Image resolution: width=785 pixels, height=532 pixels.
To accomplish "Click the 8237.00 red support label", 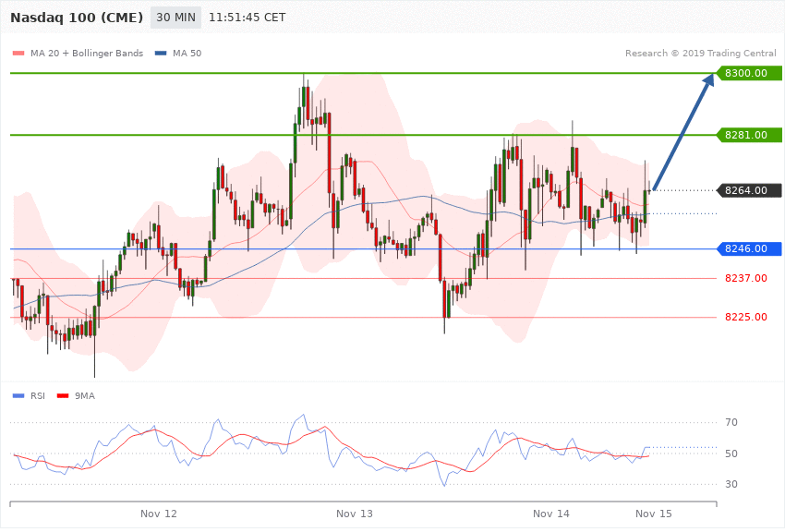I will pos(746,278).
